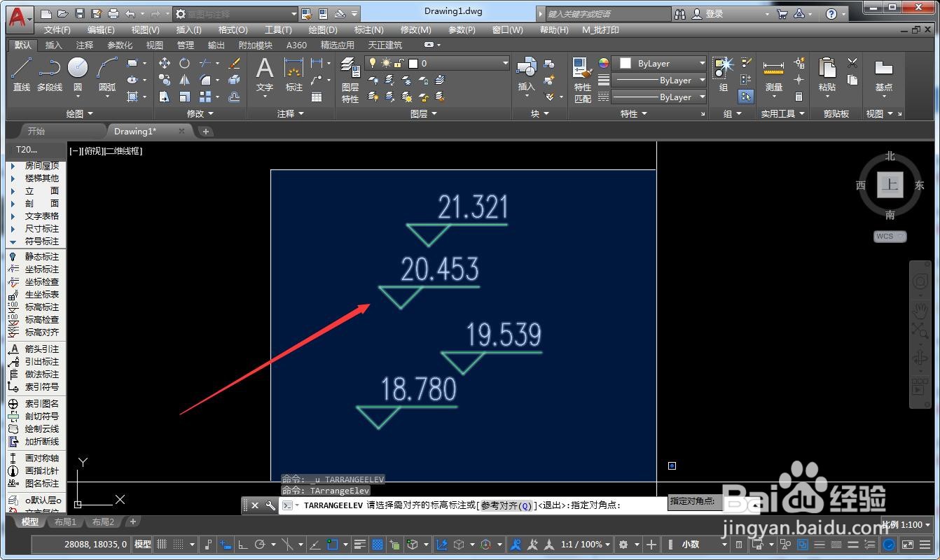Click the Plot/Print icon in quick access toolbar
Viewport: 940px width, 560px height.
pos(113,13)
